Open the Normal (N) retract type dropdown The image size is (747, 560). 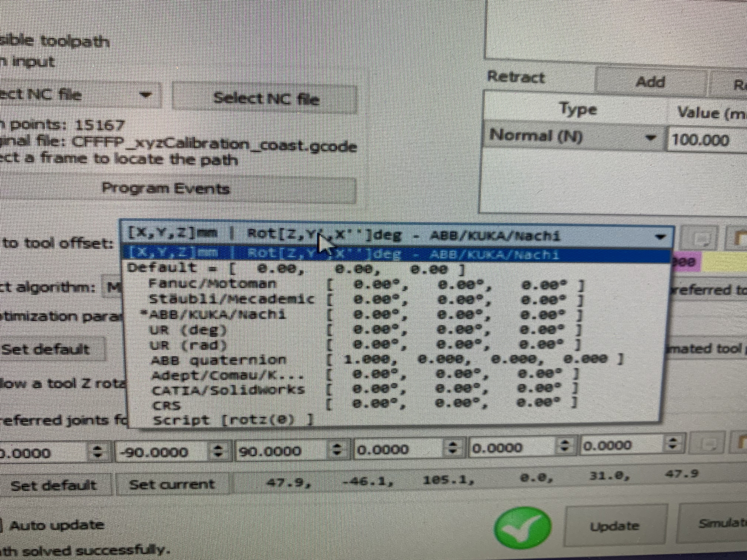[575, 137]
